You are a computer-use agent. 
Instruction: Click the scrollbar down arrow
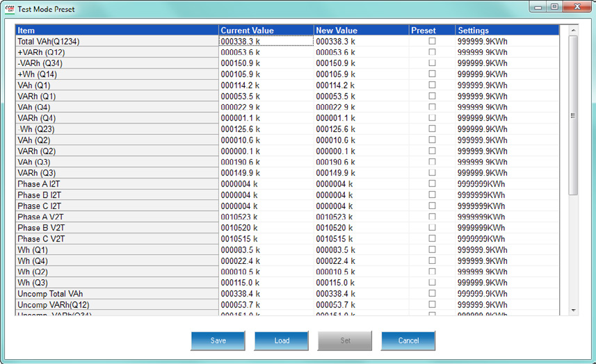tap(573, 311)
